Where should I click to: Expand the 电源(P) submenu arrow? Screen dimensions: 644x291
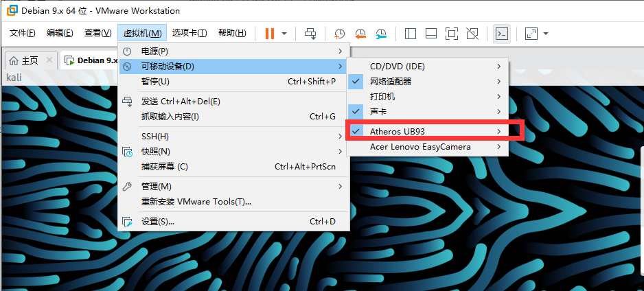click(x=340, y=51)
